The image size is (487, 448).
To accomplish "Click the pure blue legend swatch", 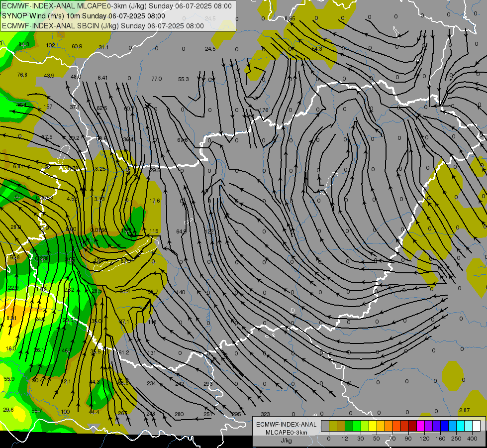I will 445,426.
